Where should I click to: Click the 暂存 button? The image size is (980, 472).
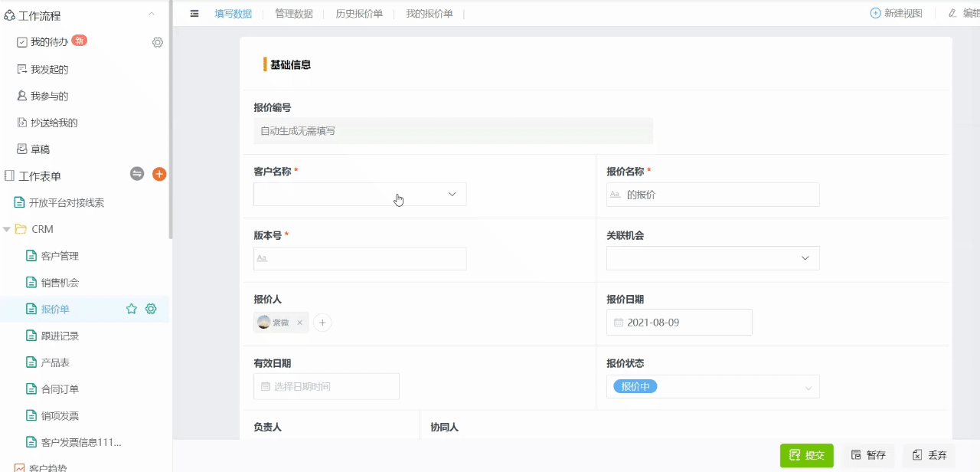pyautogui.click(x=868, y=455)
